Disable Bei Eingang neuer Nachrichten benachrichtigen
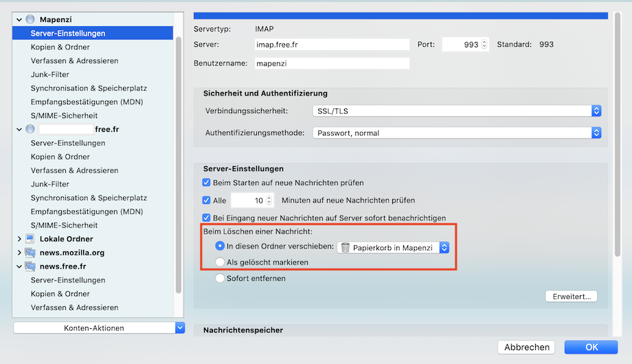This screenshot has height=364, width=632. pyautogui.click(x=206, y=218)
